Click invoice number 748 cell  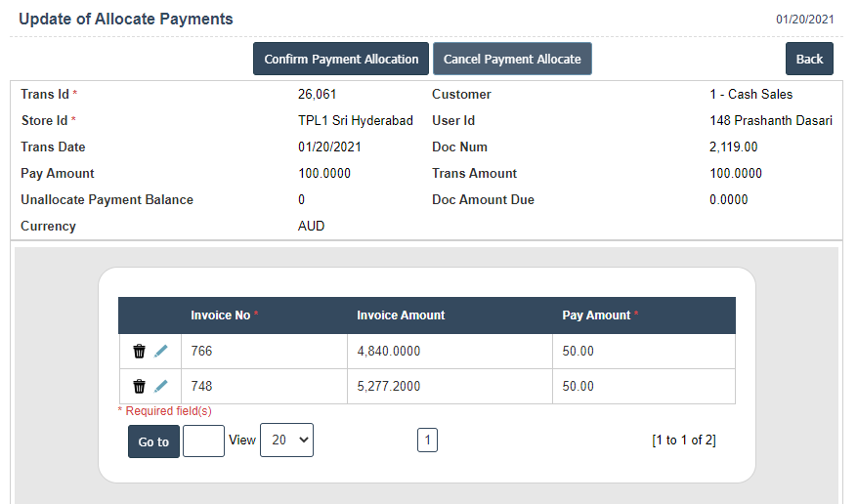[x=201, y=387]
